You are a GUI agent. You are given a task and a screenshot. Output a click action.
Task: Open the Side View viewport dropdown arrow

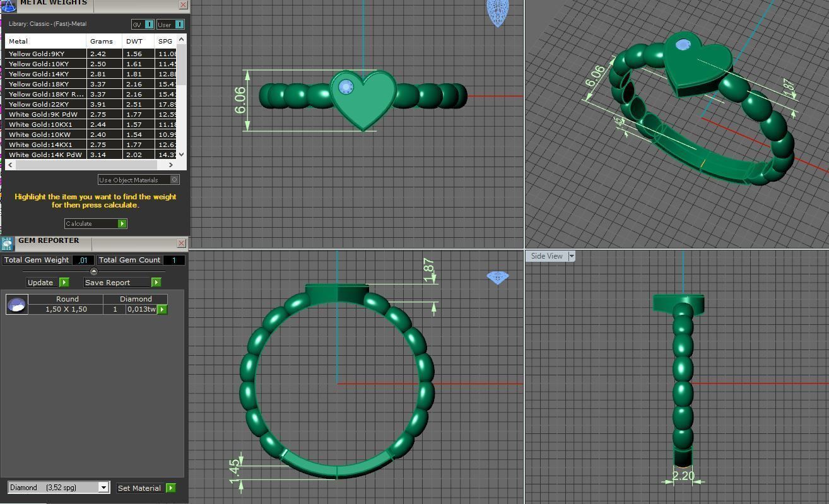click(572, 256)
